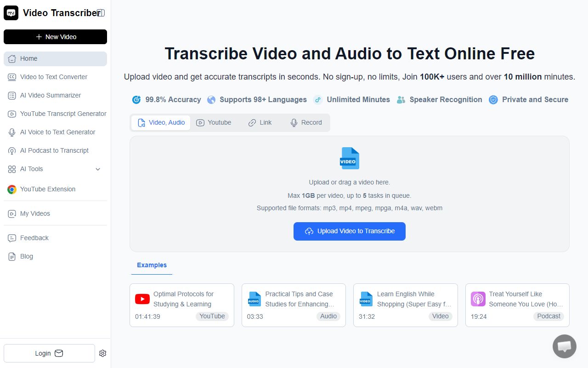
Task: Collapse the sidebar with the panel toggle
Action: click(x=101, y=12)
